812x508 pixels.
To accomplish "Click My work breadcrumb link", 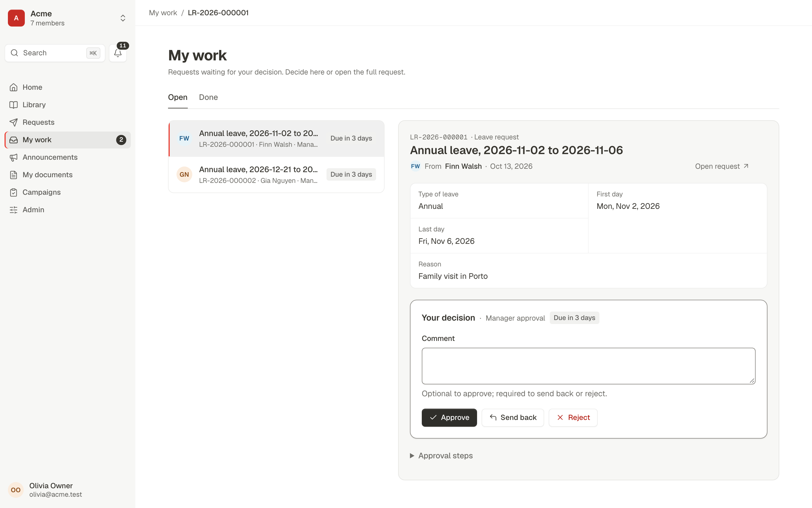I will (x=163, y=13).
